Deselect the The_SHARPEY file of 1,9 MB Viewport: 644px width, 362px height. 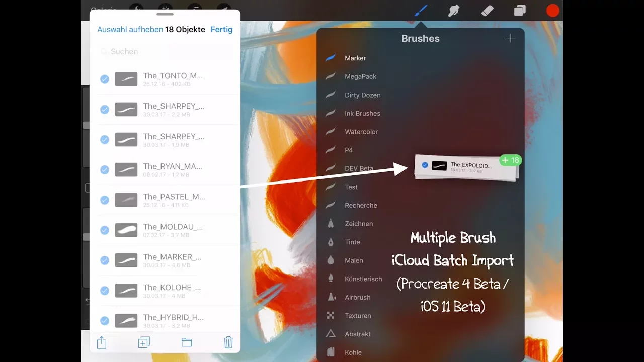click(x=105, y=139)
